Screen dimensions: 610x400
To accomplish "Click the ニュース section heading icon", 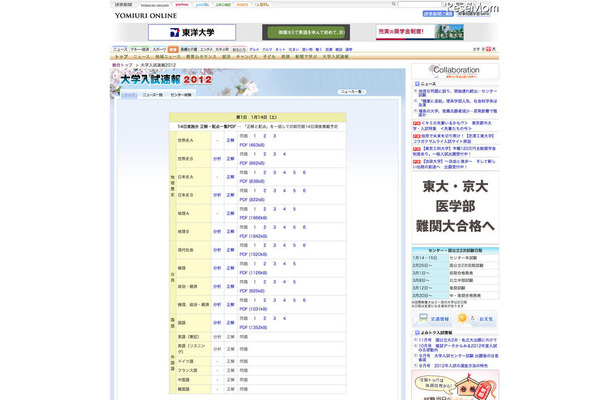I will pyautogui.click(x=417, y=84).
